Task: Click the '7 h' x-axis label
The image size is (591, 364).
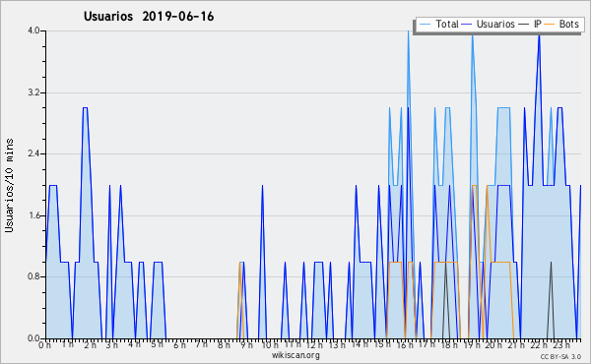Action: click(x=202, y=345)
